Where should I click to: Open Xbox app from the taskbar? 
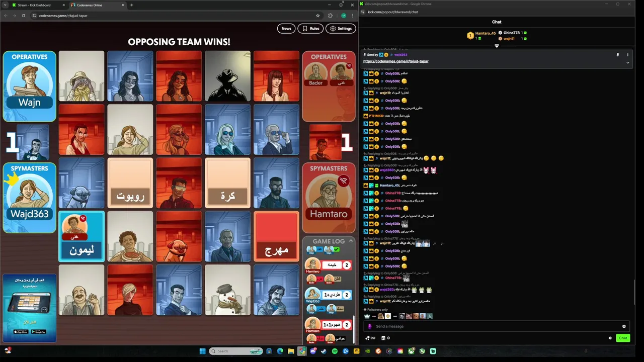point(411,351)
